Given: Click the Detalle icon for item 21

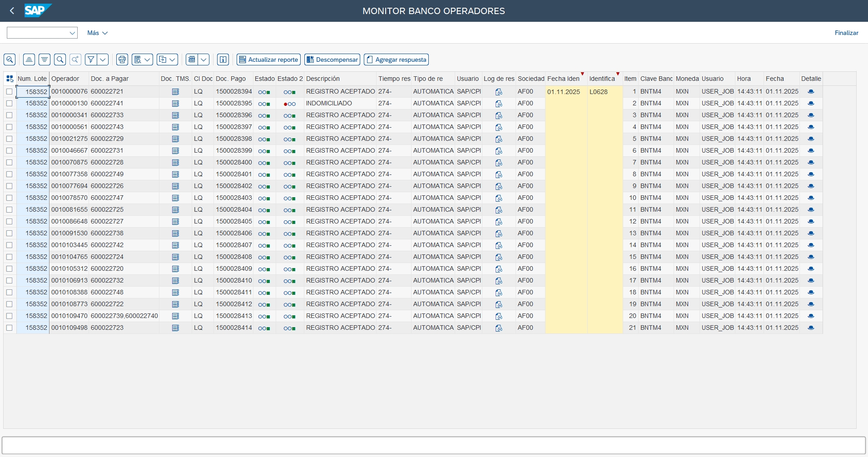Looking at the screenshot, I should (x=811, y=328).
